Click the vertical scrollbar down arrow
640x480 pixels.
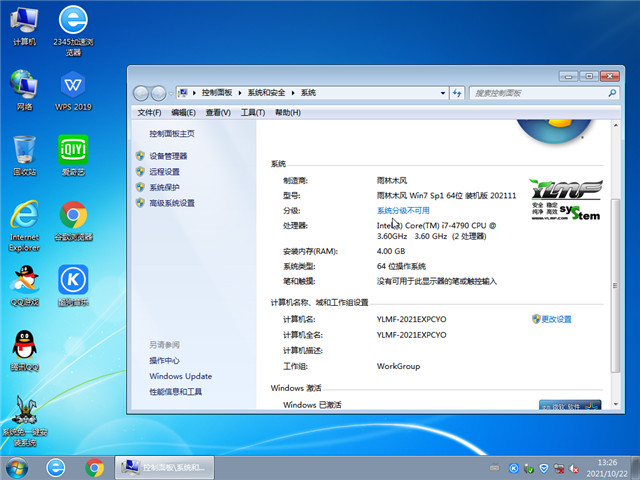(x=616, y=404)
